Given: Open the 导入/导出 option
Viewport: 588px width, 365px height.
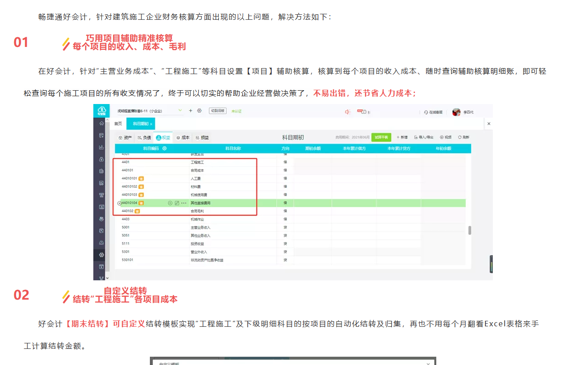Looking at the screenshot, I should click(x=423, y=137).
